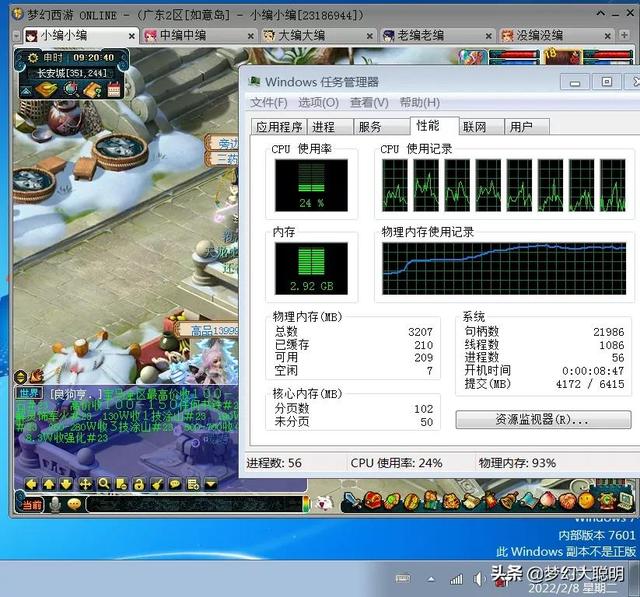
Task: Switch to the 应用程序 tab
Action: pos(279,127)
